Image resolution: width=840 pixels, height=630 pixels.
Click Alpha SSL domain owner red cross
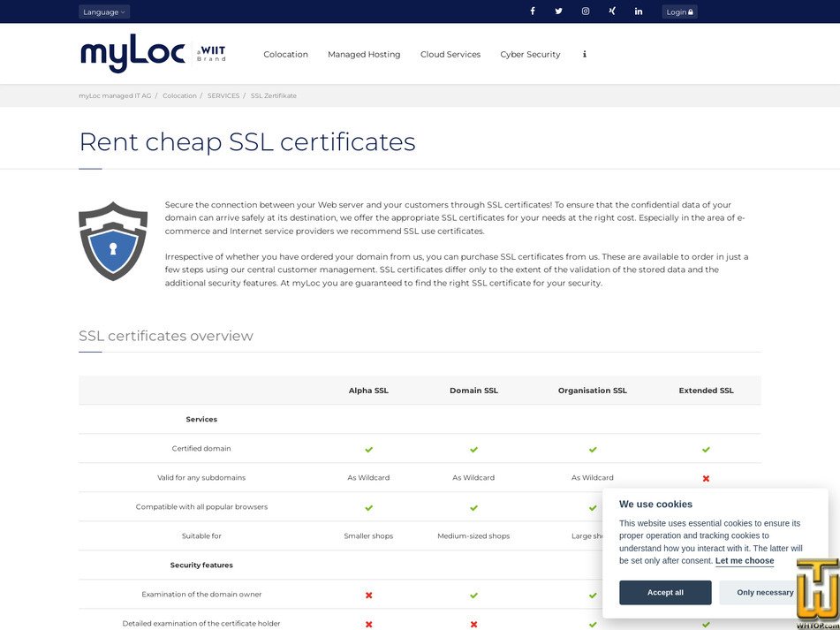point(368,596)
